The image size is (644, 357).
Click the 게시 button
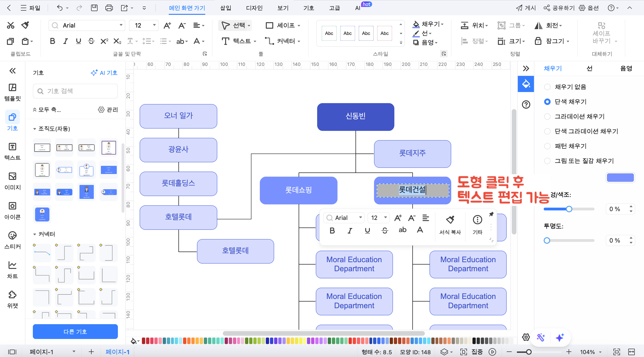(x=526, y=8)
